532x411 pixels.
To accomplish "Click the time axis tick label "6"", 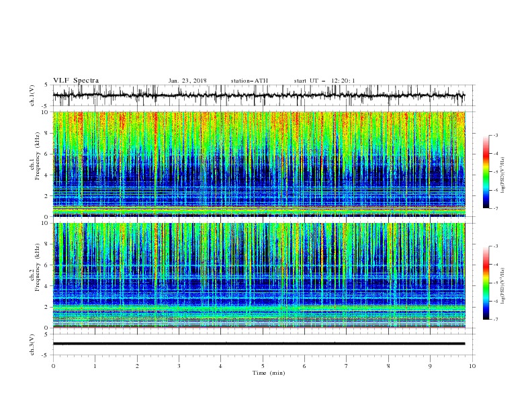I will 304,366.
